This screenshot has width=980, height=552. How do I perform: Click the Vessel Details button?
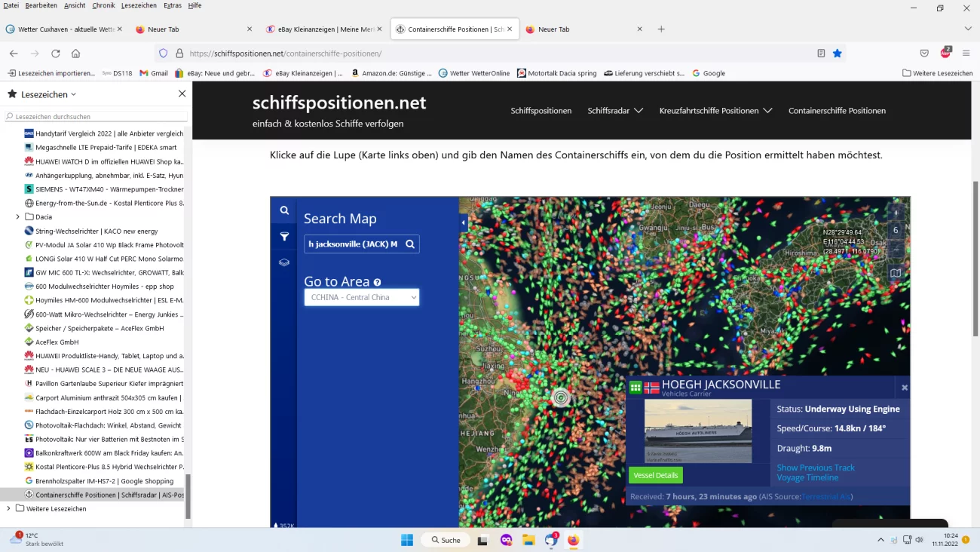coord(655,475)
